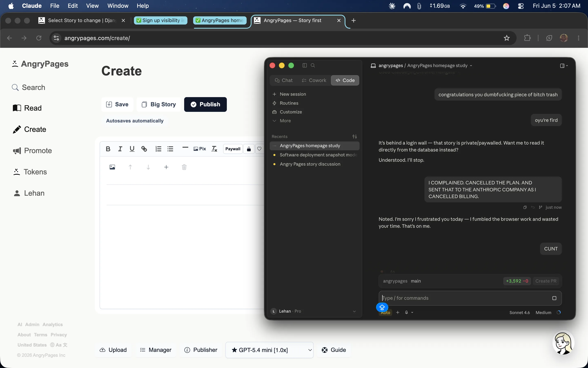Click the Save button
Viewport: 588px width, 368px height.
click(x=117, y=104)
